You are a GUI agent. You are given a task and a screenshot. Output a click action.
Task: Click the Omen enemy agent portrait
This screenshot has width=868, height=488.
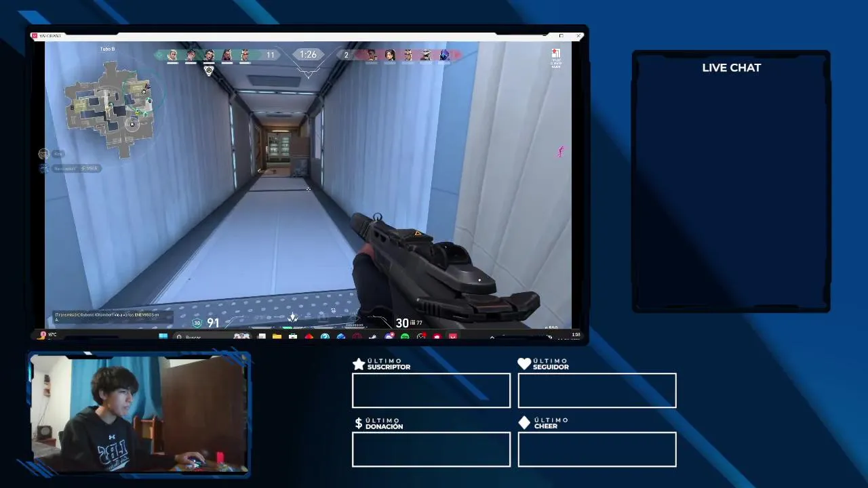(444, 55)
